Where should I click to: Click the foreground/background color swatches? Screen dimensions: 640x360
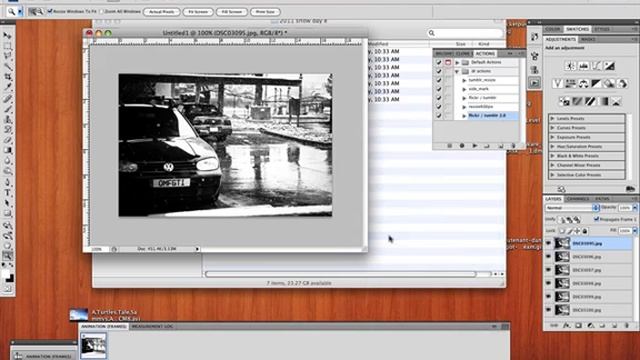(x=7, y=276)
